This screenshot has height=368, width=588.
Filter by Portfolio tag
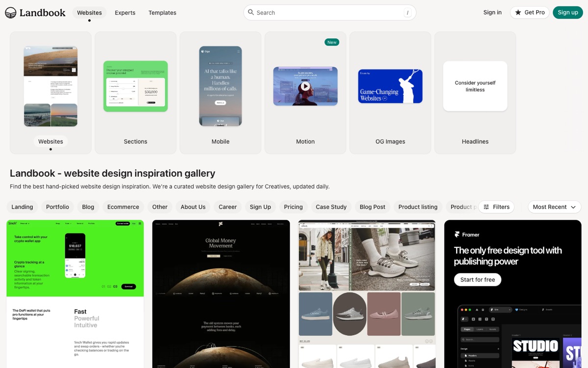click(x=57, y=207)
